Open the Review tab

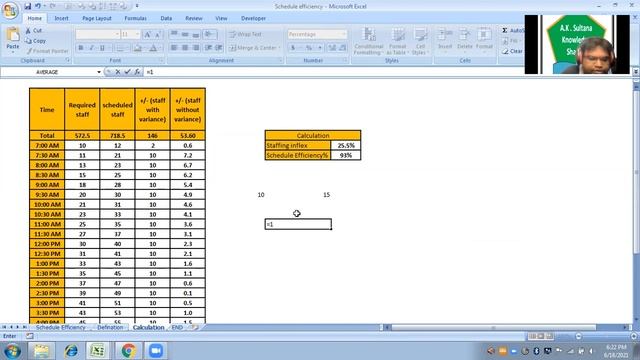(193, 18)
